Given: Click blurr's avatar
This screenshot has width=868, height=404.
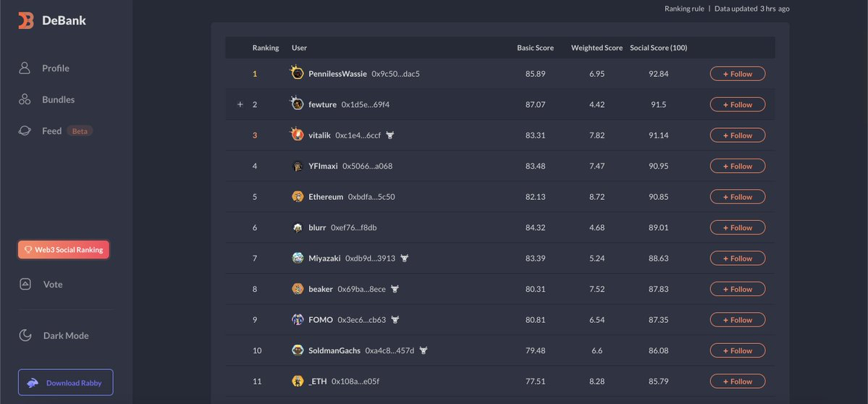Looking at the screenshot, I should (x=298, y=227).
